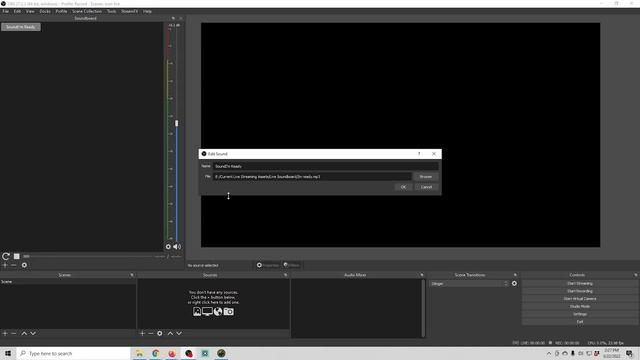Screen dimensions: 640x360
Task: Move scene down
Action: click(33, 333)
